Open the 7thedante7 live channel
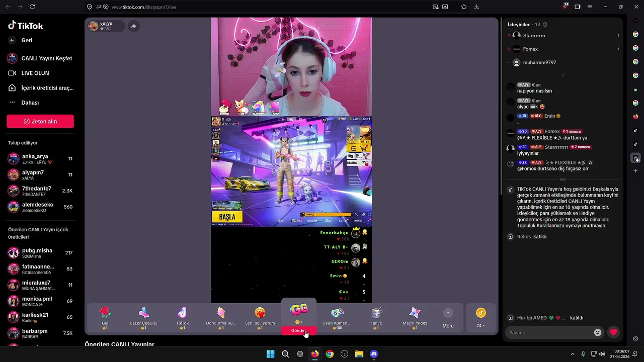 pos(40,191)
